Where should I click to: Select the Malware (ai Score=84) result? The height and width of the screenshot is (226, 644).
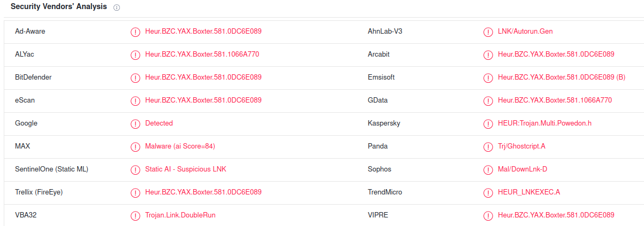[x=180, y=146]
